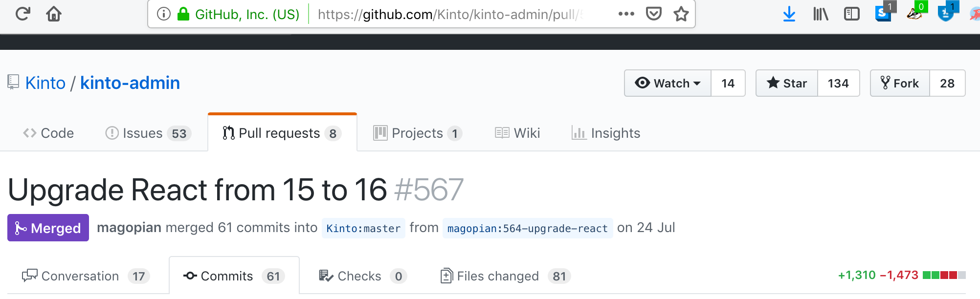Viewport: 980px width, 299px height.
Task: Click magopian:564-upgrade-react branch label
Action: pyautogui.click(x=527, y=228)
